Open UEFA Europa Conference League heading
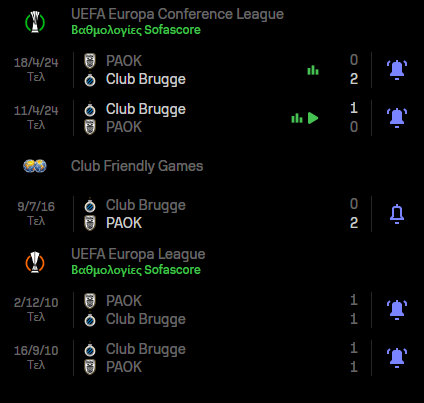 click(177, 14)
